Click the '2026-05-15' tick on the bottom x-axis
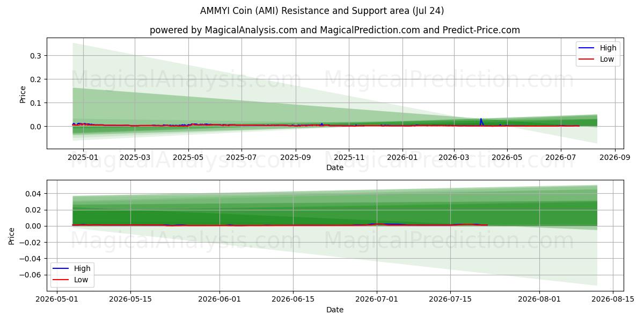Viewport: 644px width, 322px height. tap(131, 299)
